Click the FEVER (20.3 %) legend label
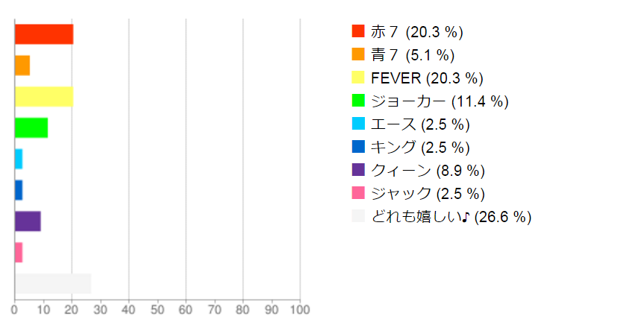The width and height of the screenshot is (644, 322). 427,78
